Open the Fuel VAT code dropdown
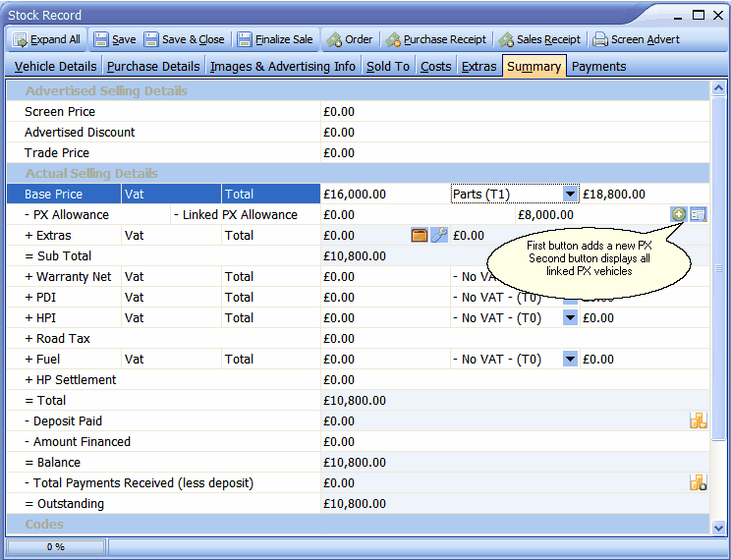 pos(570,359)
